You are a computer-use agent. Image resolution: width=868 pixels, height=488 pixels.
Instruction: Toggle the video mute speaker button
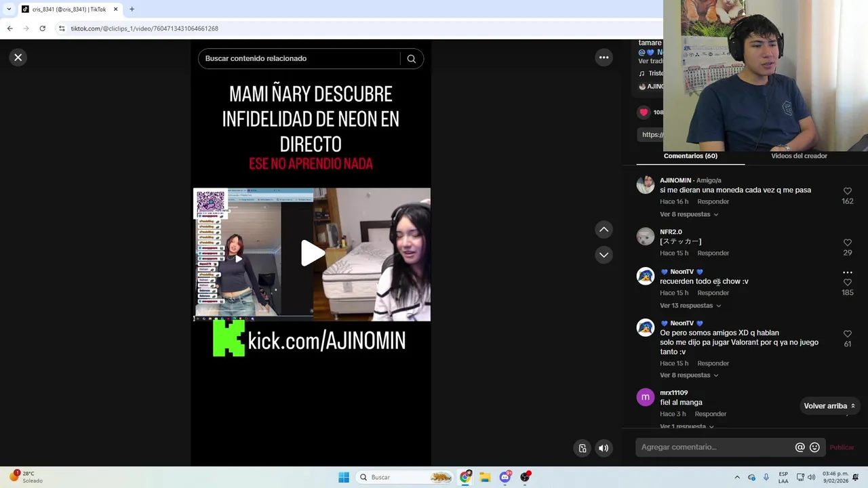click(604, 448)
